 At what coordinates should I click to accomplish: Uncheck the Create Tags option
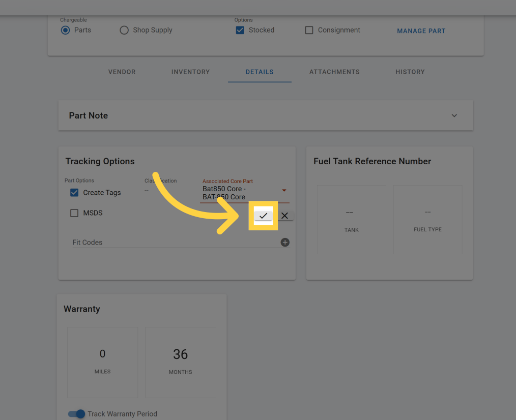[x=74, y=193]
